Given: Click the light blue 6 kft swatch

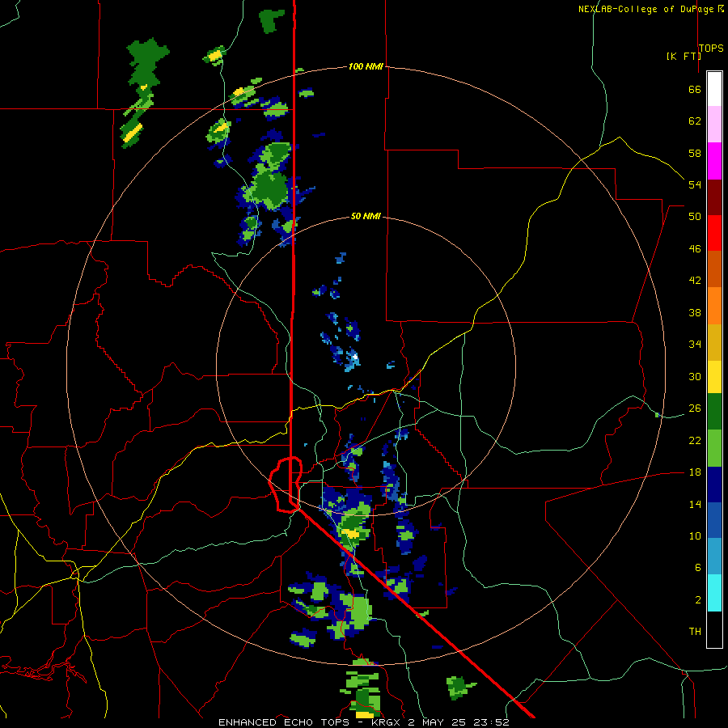Looking at the screenshot, I should click(x=714, y=557).
